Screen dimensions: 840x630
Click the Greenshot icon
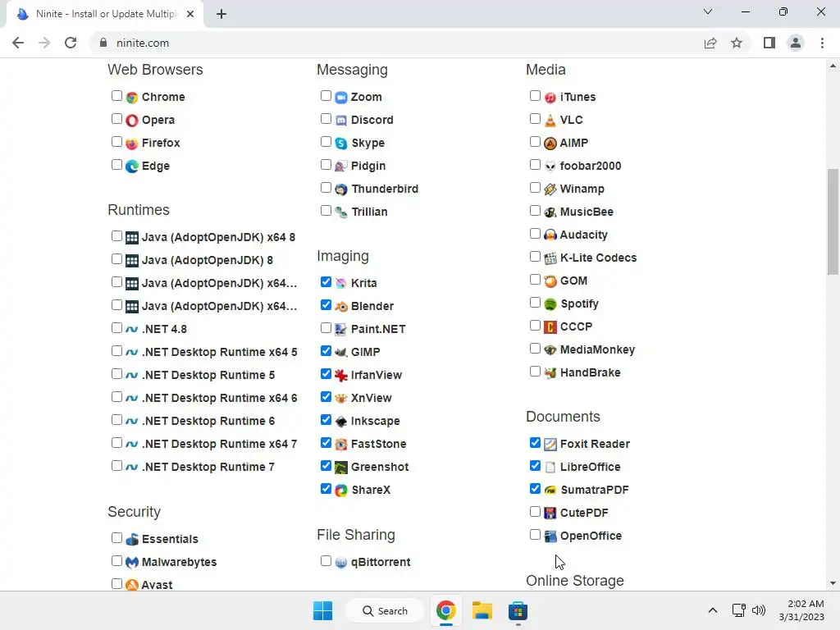pos(341,468)
